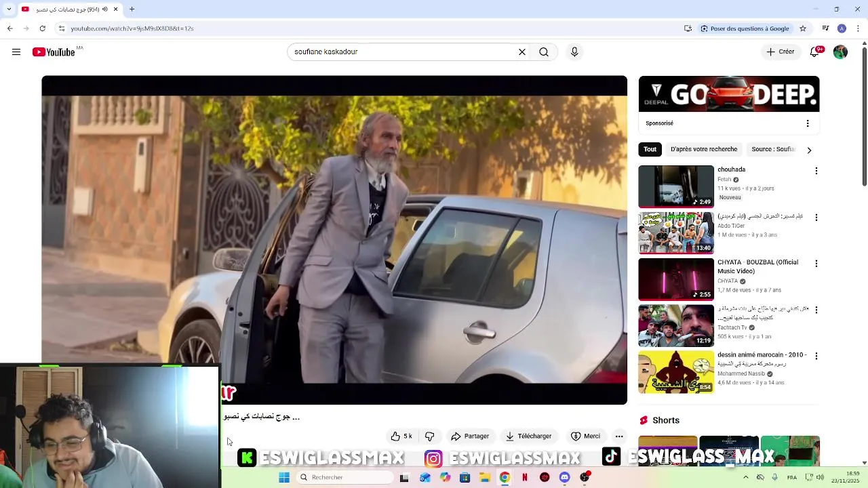
Task: Open the CHYATA - BOUZBAL title link
Action: [757, 266]
